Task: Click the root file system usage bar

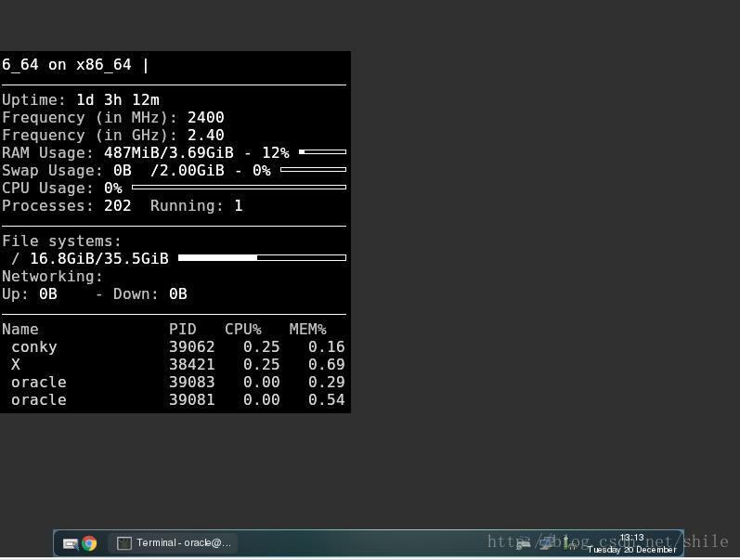Action: pyautogui.click(x=262, y=258)
